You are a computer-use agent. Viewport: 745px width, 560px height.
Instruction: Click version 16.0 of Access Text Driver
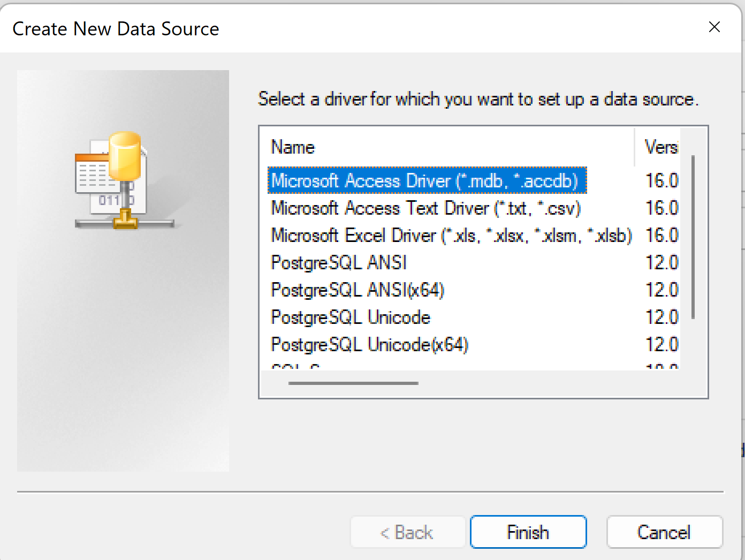pyautogui.click(x=662, y=208)
